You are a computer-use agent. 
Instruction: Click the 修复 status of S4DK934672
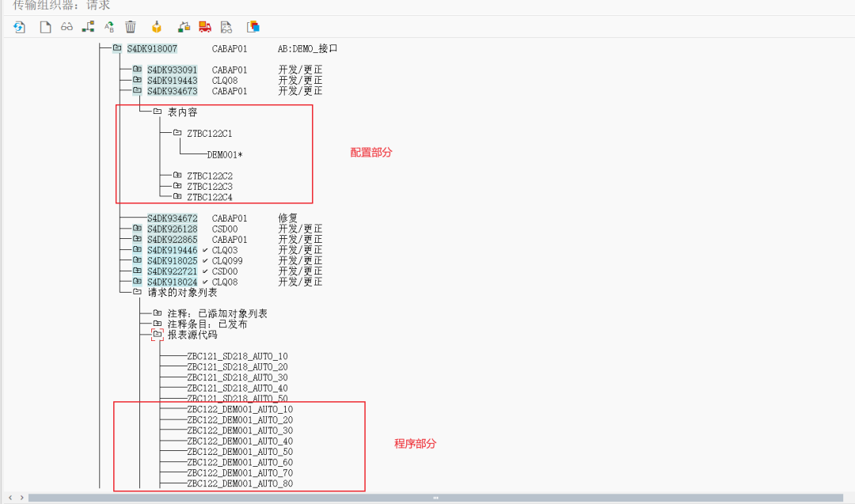tap(288, 218)
